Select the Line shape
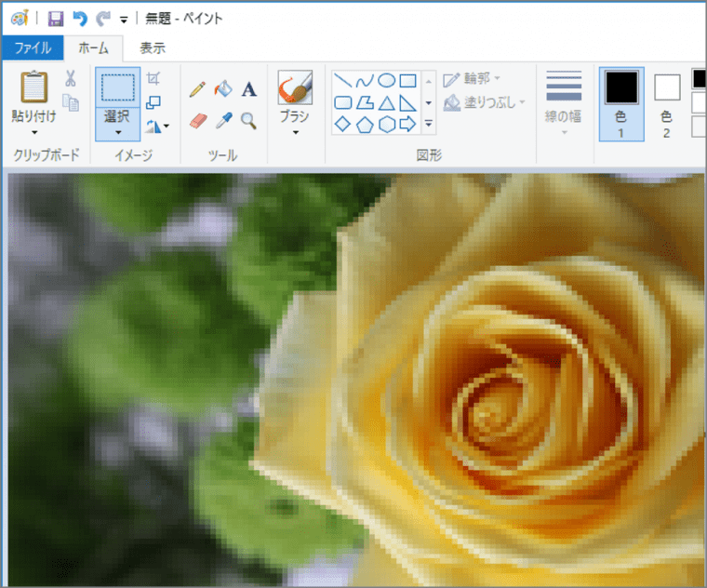 343,81
